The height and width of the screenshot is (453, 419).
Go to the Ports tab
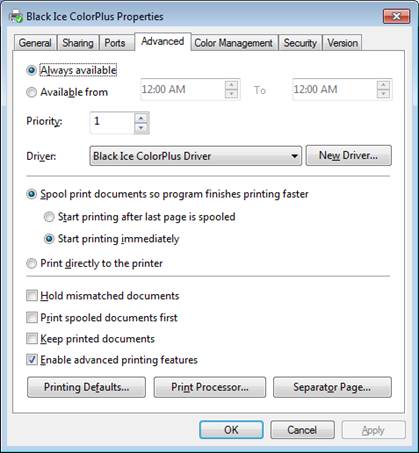tap(115, 43)
